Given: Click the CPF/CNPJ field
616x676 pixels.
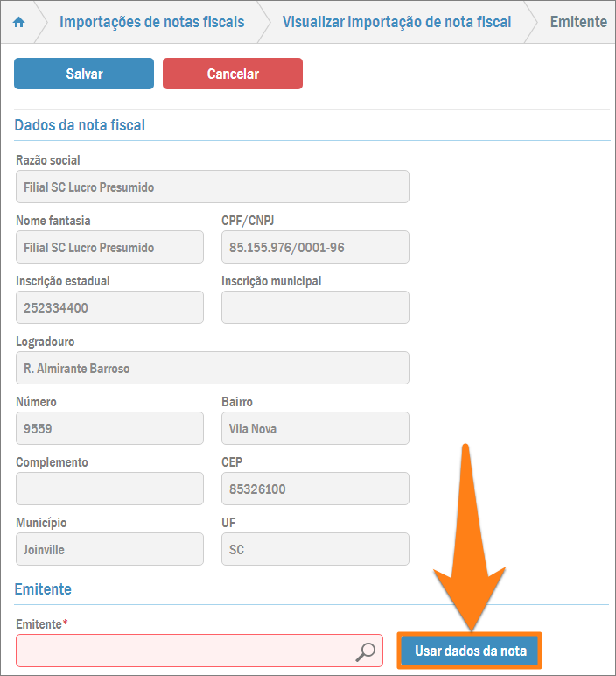Looking at the screenshot, I should click(x=315, y=247).
